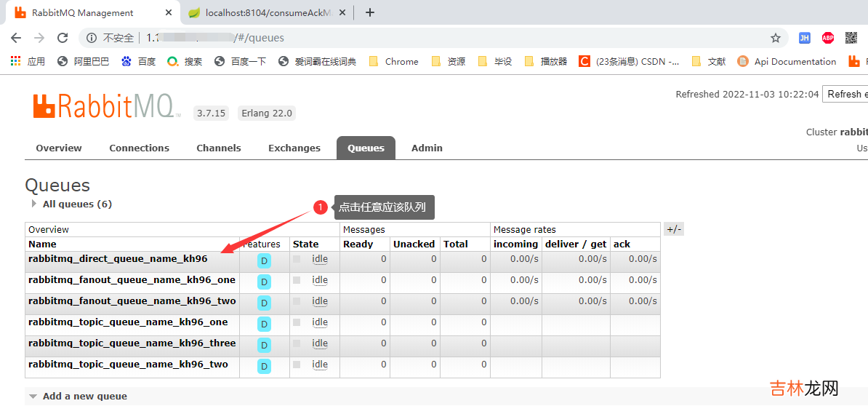The height and width of the screenshot is (414, 868).
Task: Toggle column display with +/- button
Action: 674,229
